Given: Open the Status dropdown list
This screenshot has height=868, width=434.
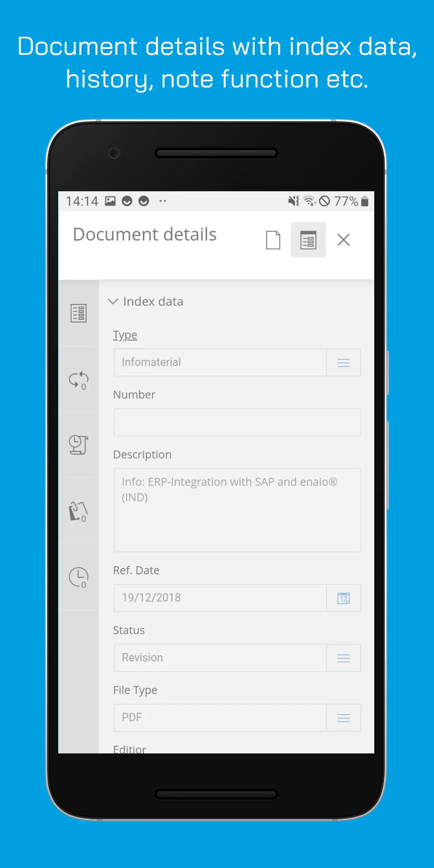Looking at the screenshot, I should pos(343,658).
